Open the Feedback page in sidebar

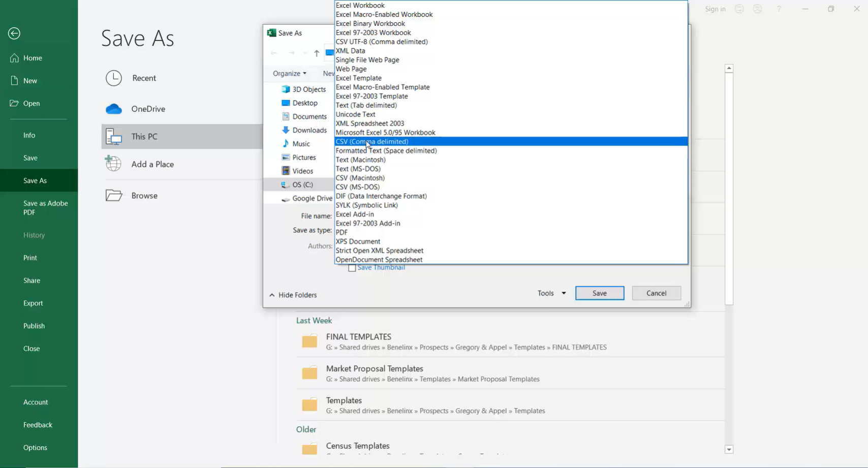[39, 425]
